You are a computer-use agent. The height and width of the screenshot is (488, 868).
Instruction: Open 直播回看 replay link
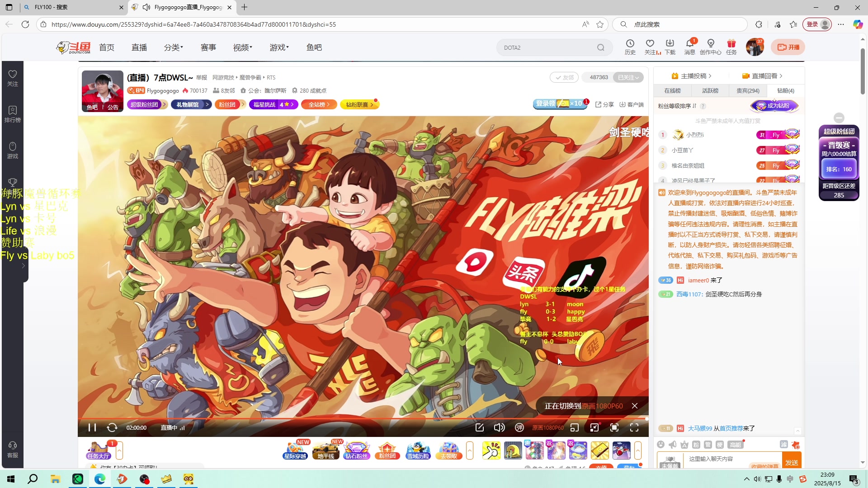tap(762, 76)
